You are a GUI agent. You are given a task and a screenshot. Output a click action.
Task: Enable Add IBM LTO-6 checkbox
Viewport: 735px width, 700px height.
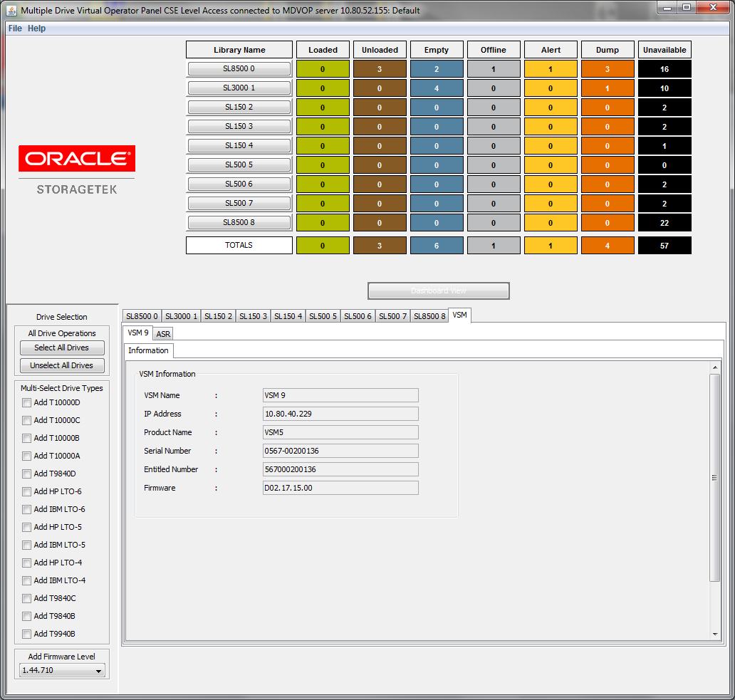27,509
